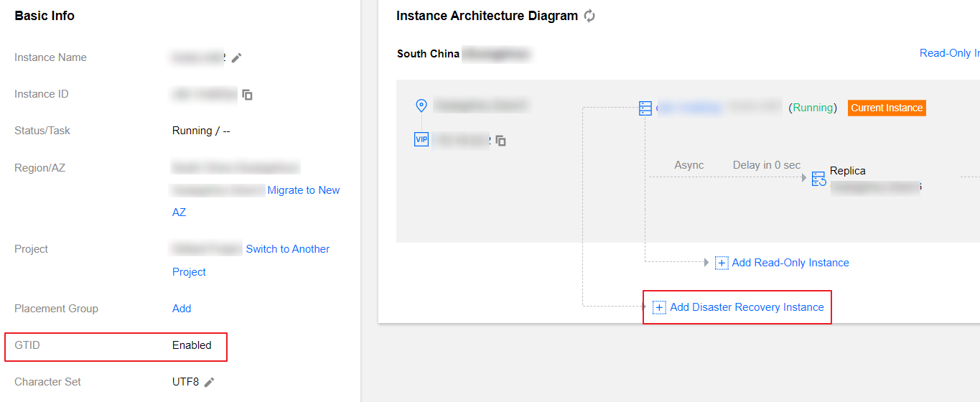This screenshot has height=402, width=980.
Task: Click the plus icon beside Add Read-Only Instance
Action: click(x=722, y=263)
